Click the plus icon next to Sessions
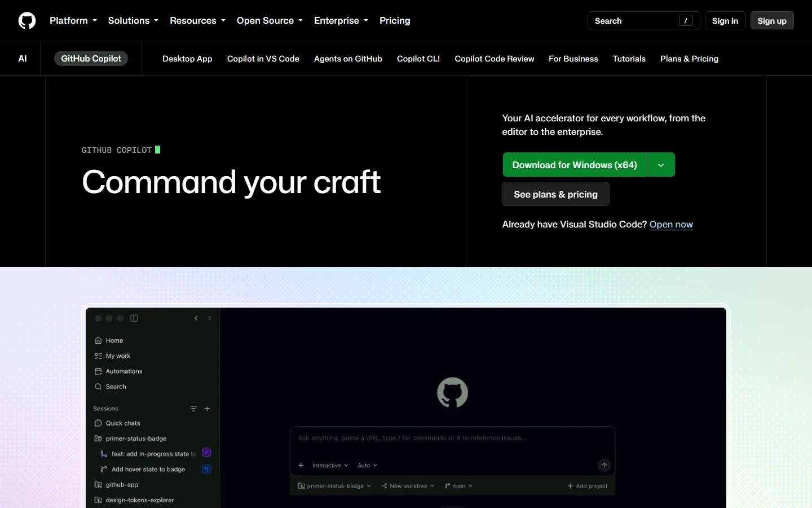812x508 pixels. [x=207, y=409]
